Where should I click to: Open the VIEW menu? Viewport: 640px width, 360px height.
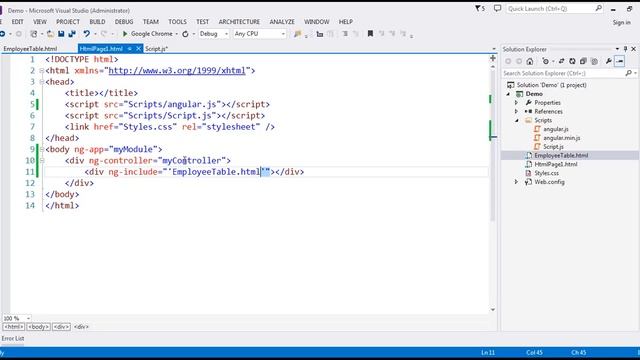tap(40, 22)
